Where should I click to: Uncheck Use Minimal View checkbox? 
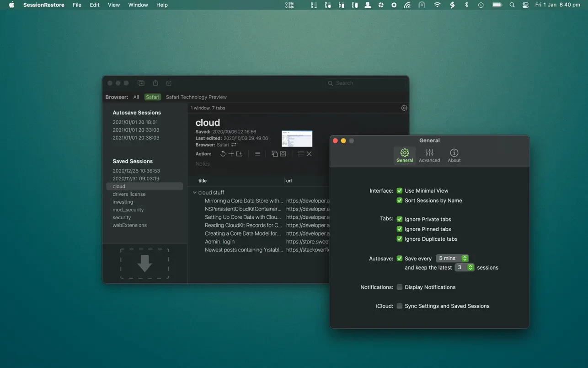399,190
